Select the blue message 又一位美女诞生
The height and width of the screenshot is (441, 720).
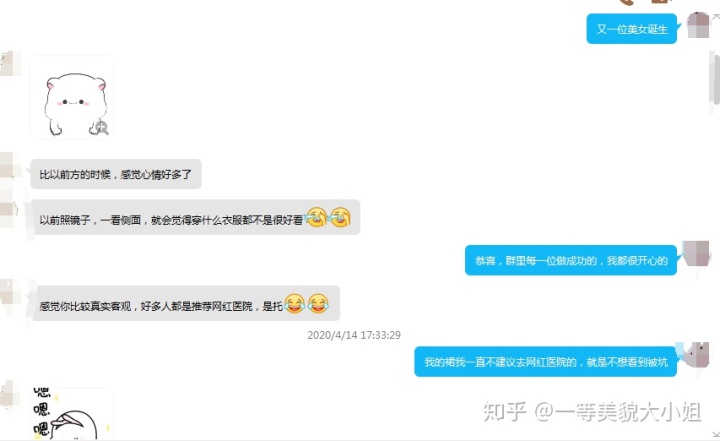click(x=631, y=29)
